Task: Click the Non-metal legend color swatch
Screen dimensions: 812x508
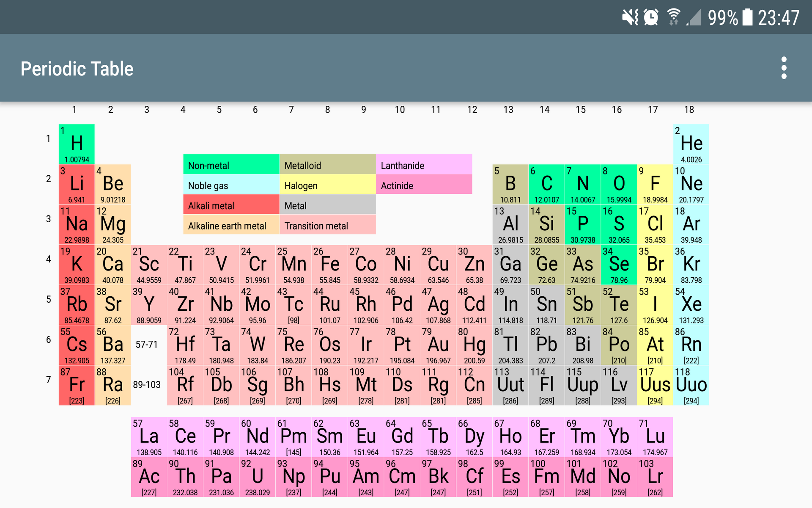Action: point(231,165)
